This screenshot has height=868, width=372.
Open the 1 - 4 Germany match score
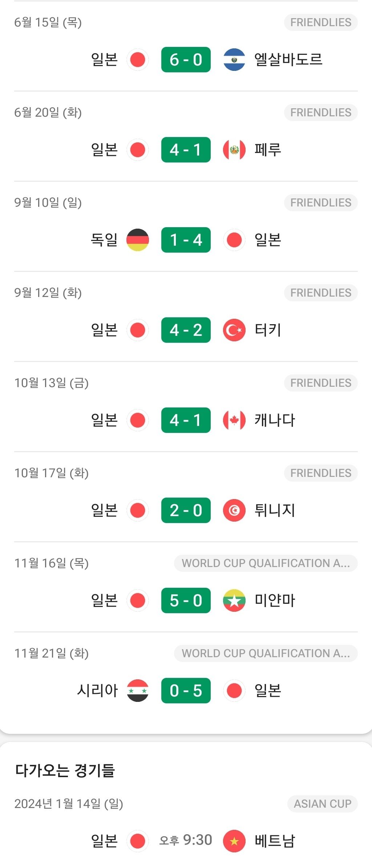[186, 240]
